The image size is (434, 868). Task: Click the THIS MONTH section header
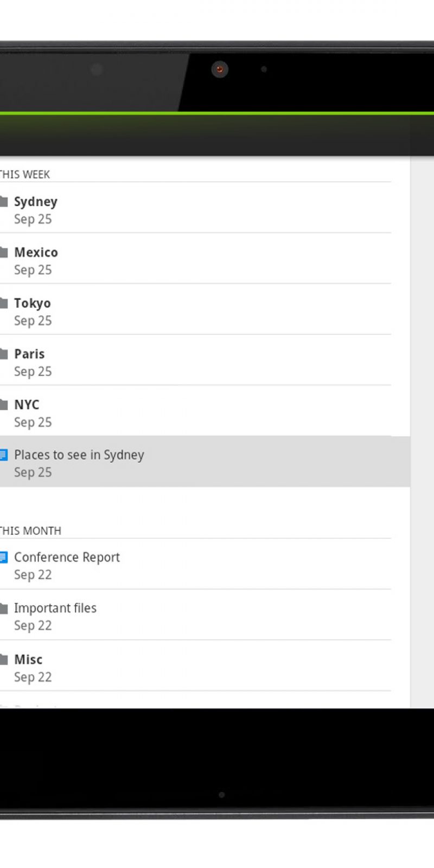(x=30, y=531)
